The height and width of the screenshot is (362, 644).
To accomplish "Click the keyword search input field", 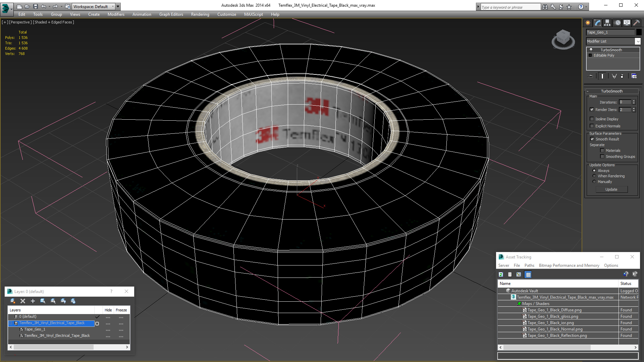I will pos(510,7).
